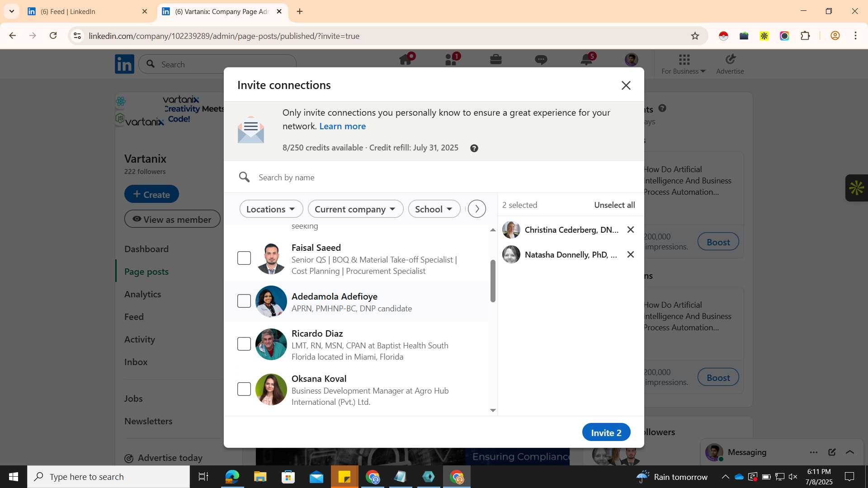The width and height of the screenshot is (868, 488).
Task: Remove Christina Cederberg from selected list
Action: point(631,230)
